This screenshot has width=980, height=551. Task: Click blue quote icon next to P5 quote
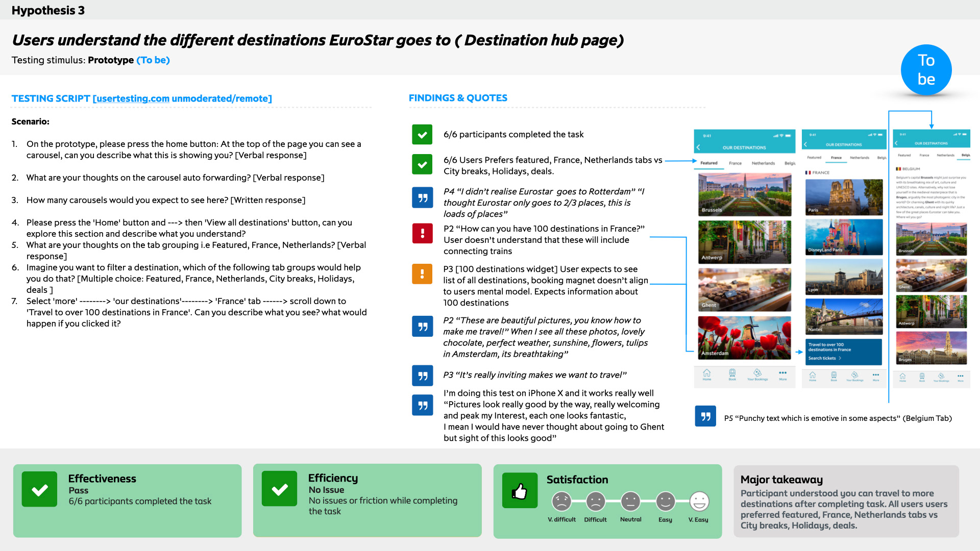click(705, 416)
